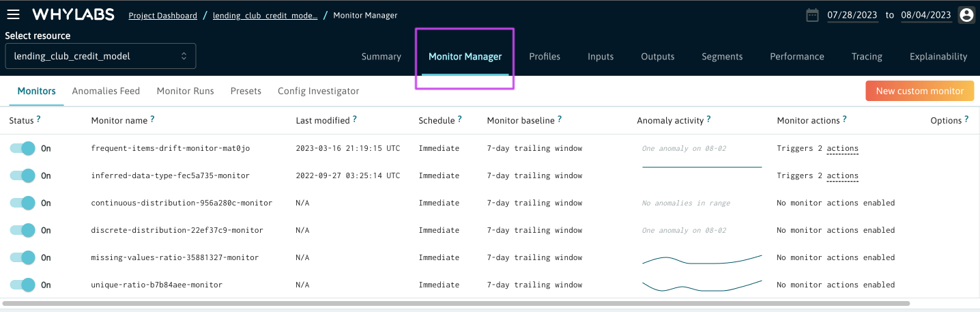Image resolution: width=980 pixels, height=312 pixels.
Task: Open the Anomalies Feed sub-tab
Action: click(106, 91)
